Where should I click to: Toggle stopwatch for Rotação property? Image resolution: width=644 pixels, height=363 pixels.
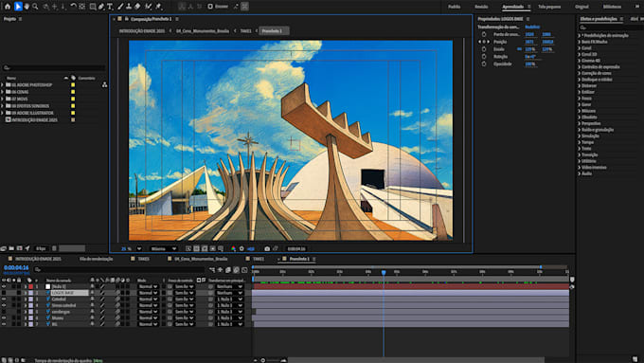click(x=484, y=56)
